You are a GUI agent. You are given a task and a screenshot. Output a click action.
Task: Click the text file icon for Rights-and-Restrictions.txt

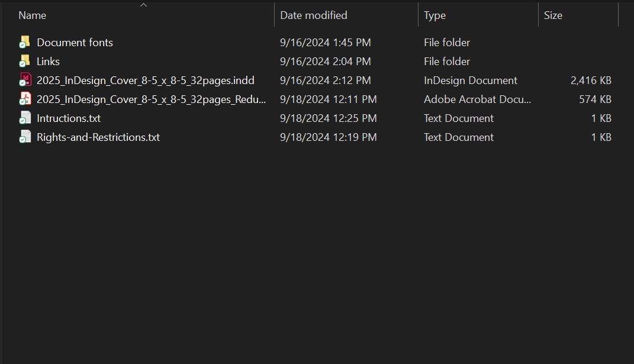pos(25,137)
